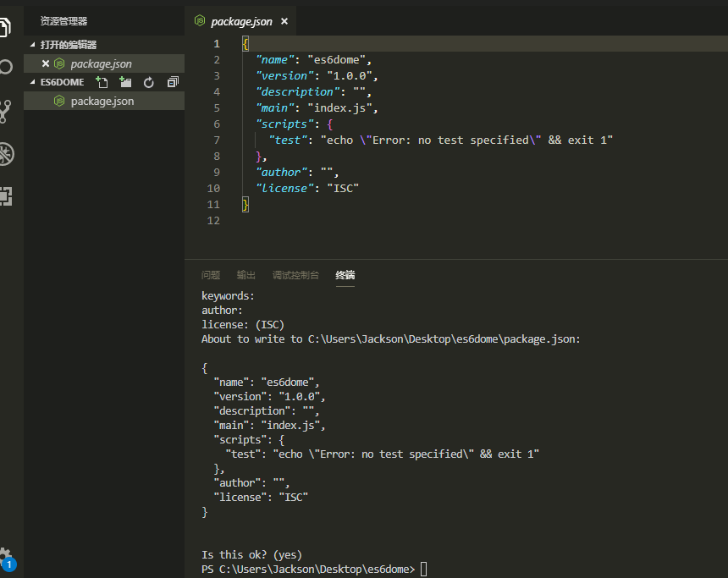728x578 pixels.
Task: Click line number 12 in the gutter
Action: (x=213, y=221)
